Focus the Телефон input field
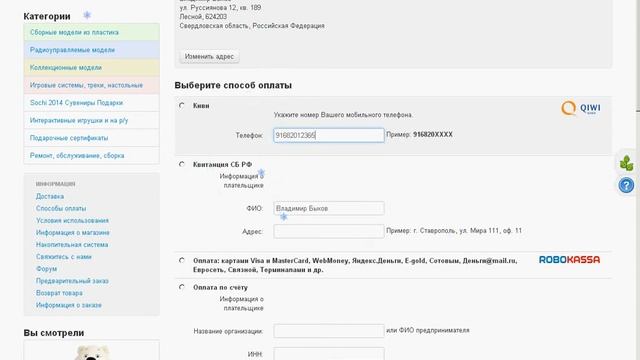Viewport: 640px width, 360px height. pos(329,135)
